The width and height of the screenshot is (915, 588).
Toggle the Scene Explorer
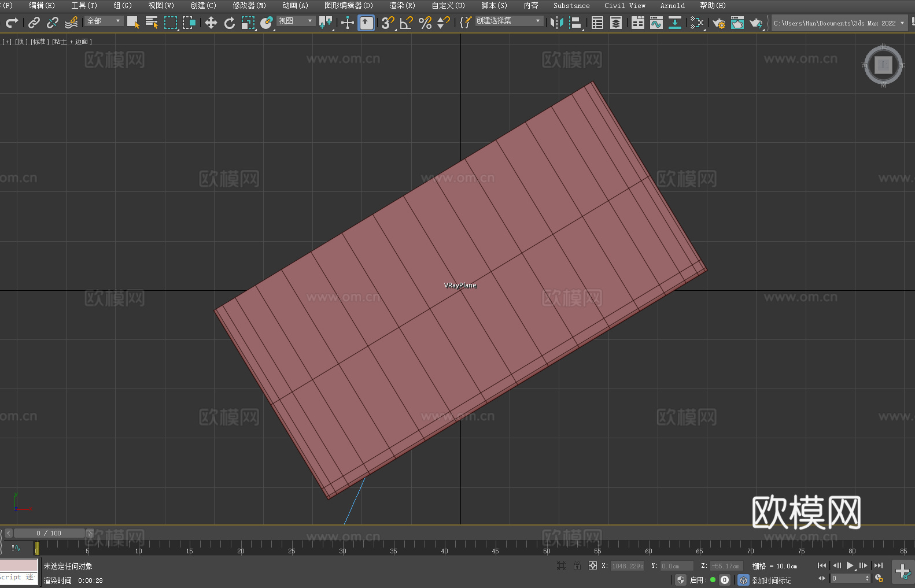(597, 23)
